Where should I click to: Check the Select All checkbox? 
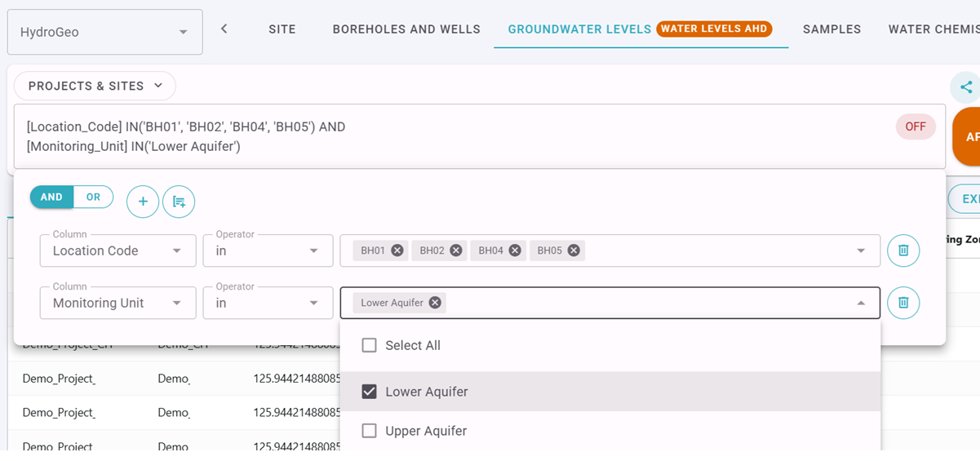370,345
